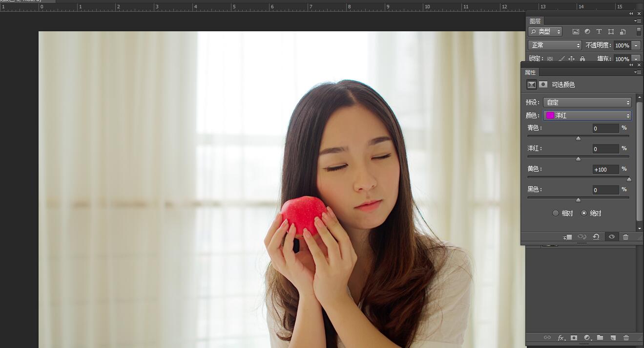
Task: Open the 预设 preset dropdown
Action: click(x=587, y=102)
